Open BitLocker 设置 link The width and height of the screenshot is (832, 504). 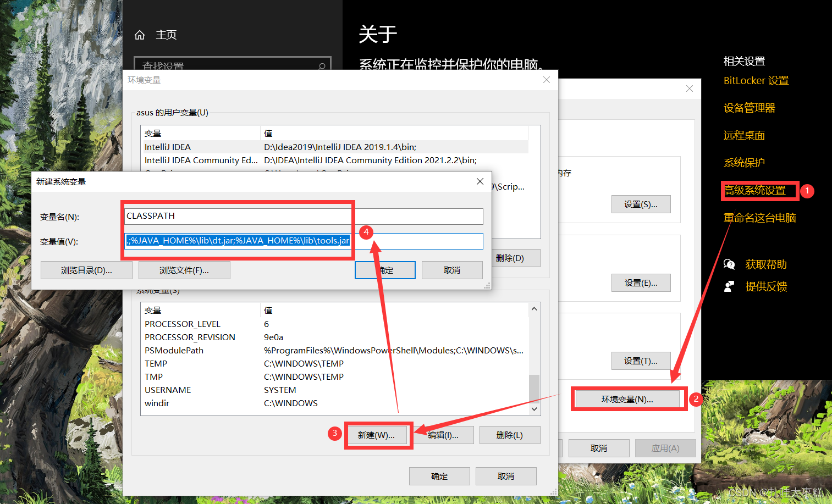(x=756, y=80)
